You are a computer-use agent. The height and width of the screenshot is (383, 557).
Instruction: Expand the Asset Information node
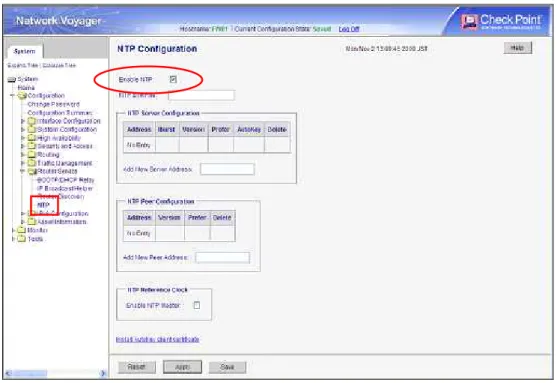pos(23,222)
